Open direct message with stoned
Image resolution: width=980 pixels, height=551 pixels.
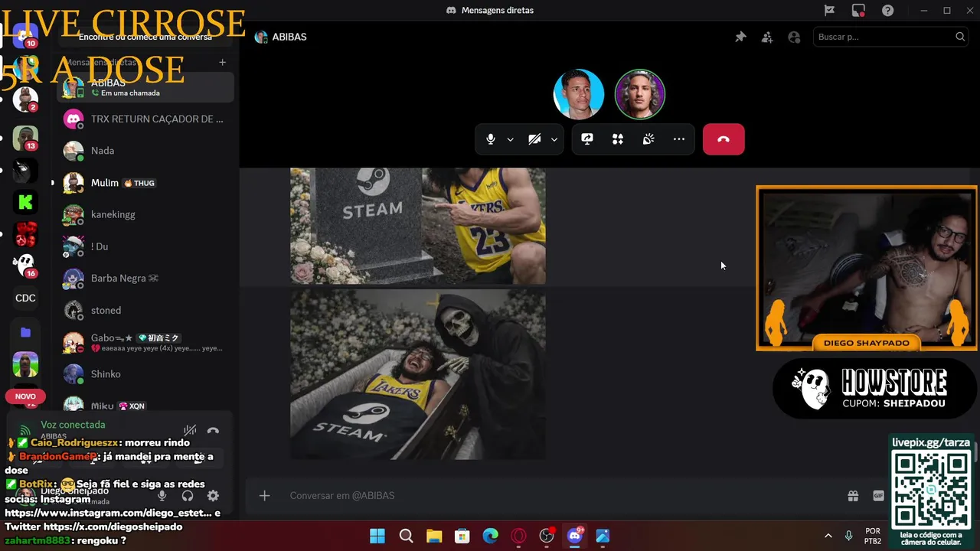(145, 310)
